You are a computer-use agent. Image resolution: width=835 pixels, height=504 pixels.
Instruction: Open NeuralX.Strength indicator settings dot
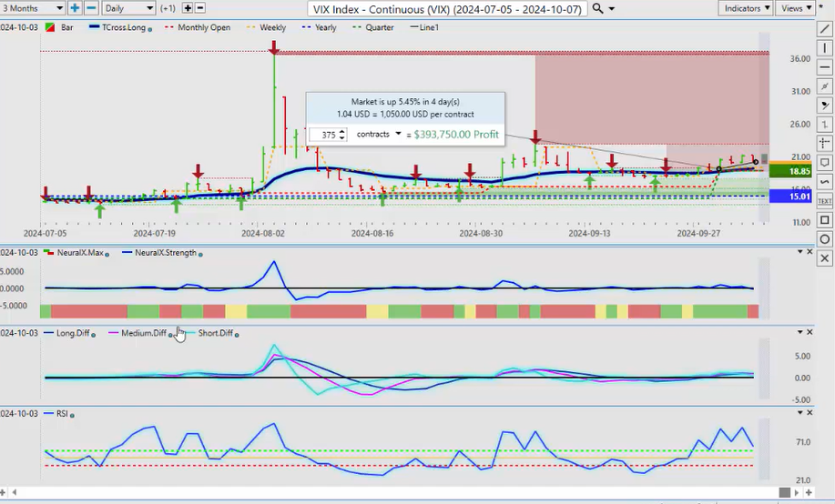pos(200,255)
